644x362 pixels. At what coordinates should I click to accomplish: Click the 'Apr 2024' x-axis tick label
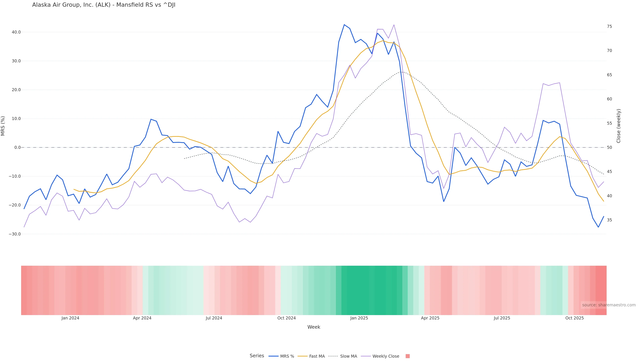pos(142,318)
